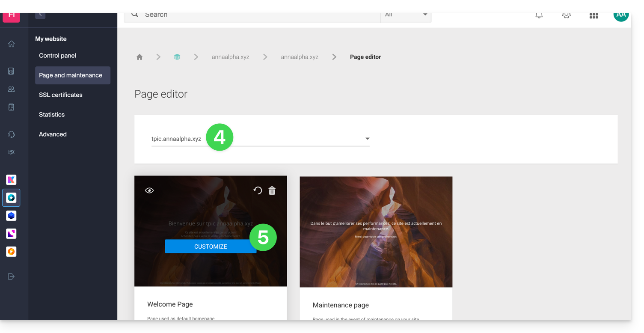
Task: Click the stacked layers breadcrumb icon
Action: pos(177,57)
